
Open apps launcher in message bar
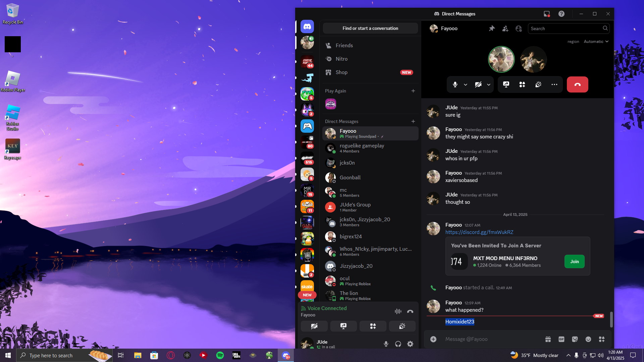point(602,339)
